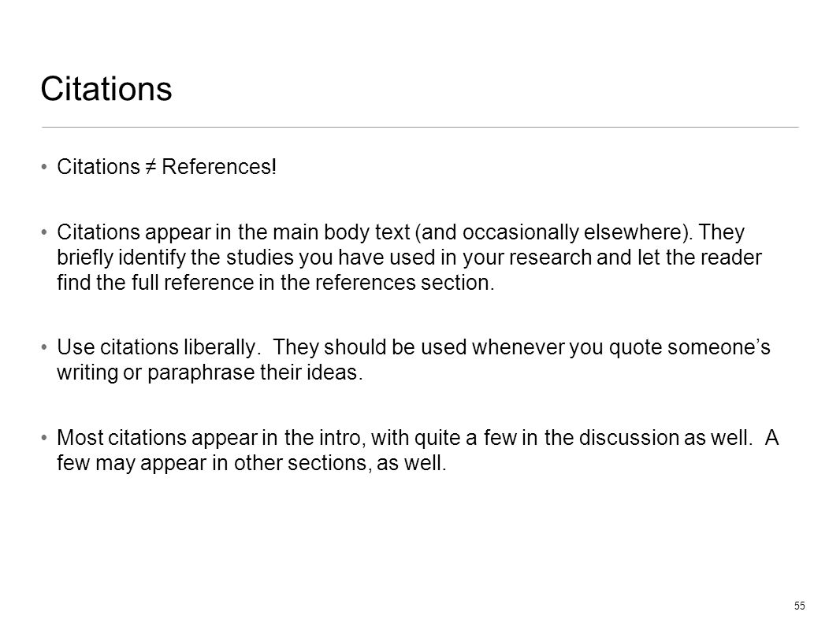Click the "Citations ≠ References!" bullet text

pos(166,167)
